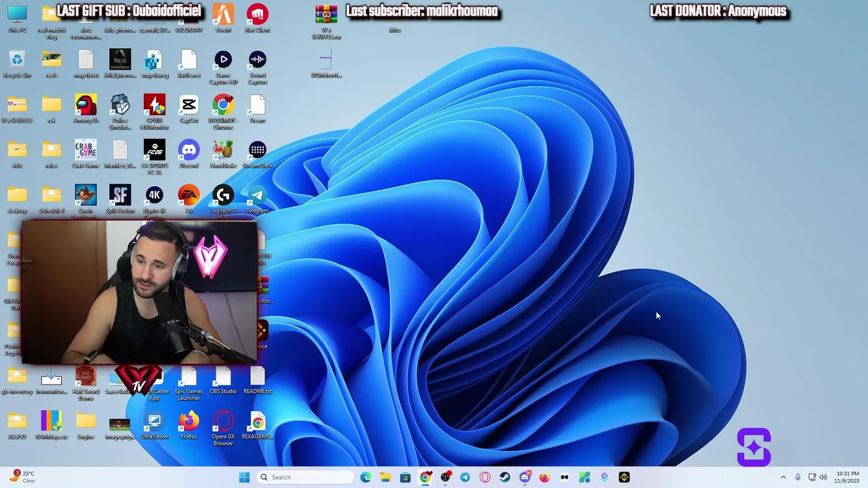This screenshot has width=868, height=488.
Task: Open Windows Start menu
Action: pyautogui.click(x=244, y=477)
